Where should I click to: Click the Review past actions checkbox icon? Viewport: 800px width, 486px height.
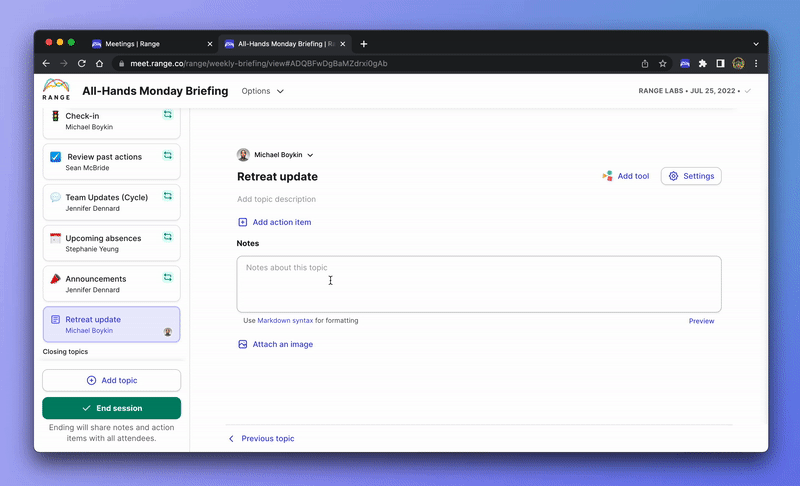(55, 157)
